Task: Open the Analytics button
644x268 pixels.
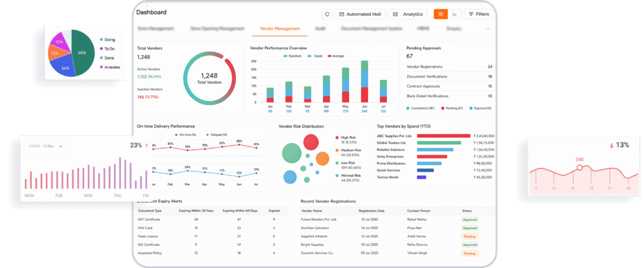Action: [x=408, y=14]
